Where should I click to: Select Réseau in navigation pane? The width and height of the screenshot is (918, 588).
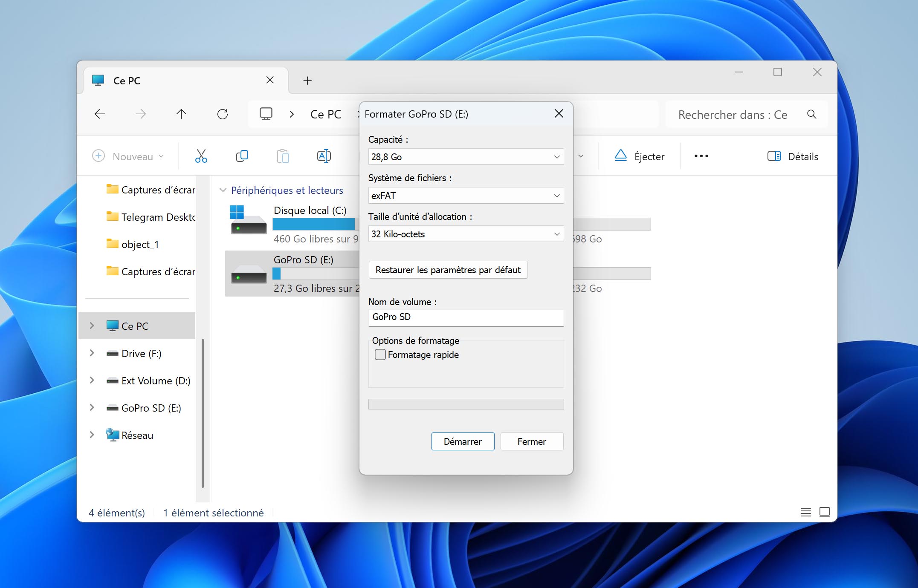pos(137,435)
